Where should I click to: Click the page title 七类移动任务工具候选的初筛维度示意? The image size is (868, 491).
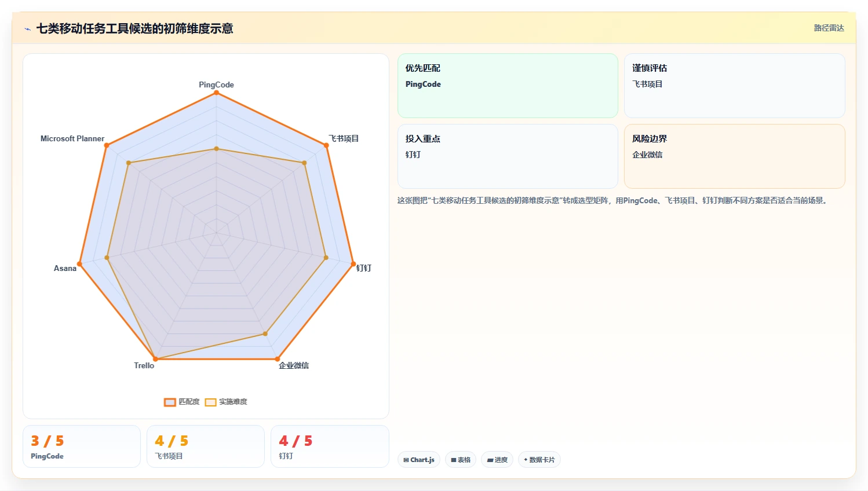pos(134,28)
